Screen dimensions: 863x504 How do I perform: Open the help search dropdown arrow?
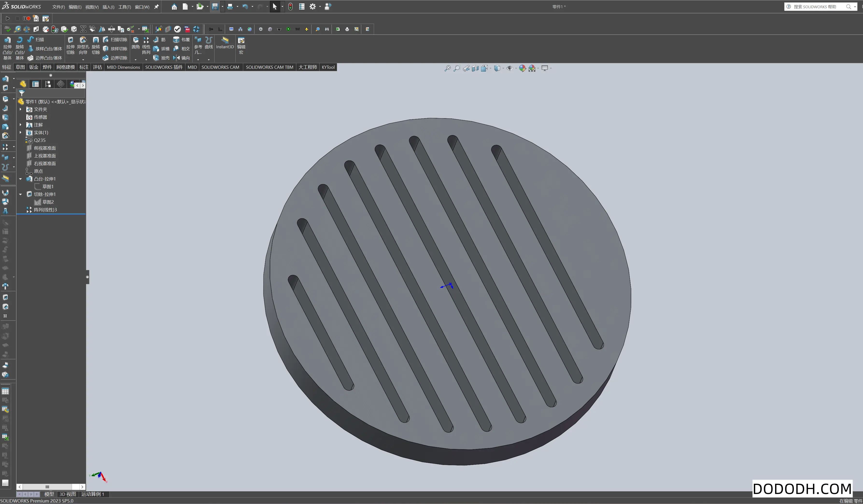855,7
